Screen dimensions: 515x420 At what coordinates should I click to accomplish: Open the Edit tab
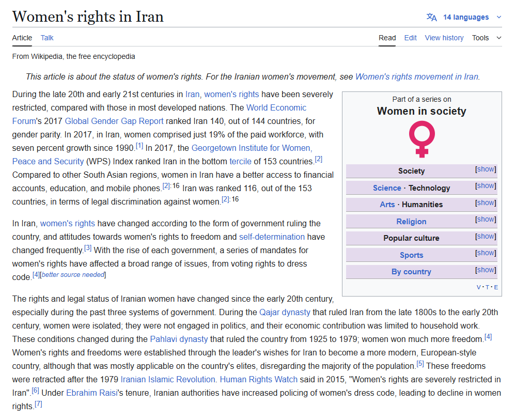click(x=410, y=38)
